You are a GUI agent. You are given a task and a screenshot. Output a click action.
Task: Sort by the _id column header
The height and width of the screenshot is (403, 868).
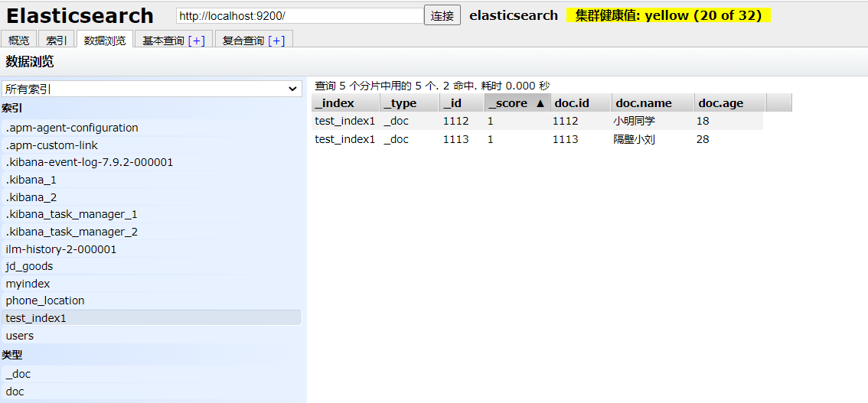coord(462,102)
